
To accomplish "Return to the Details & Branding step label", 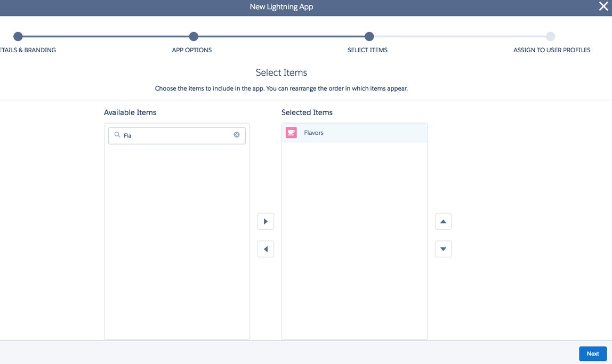I will point(28,50).
